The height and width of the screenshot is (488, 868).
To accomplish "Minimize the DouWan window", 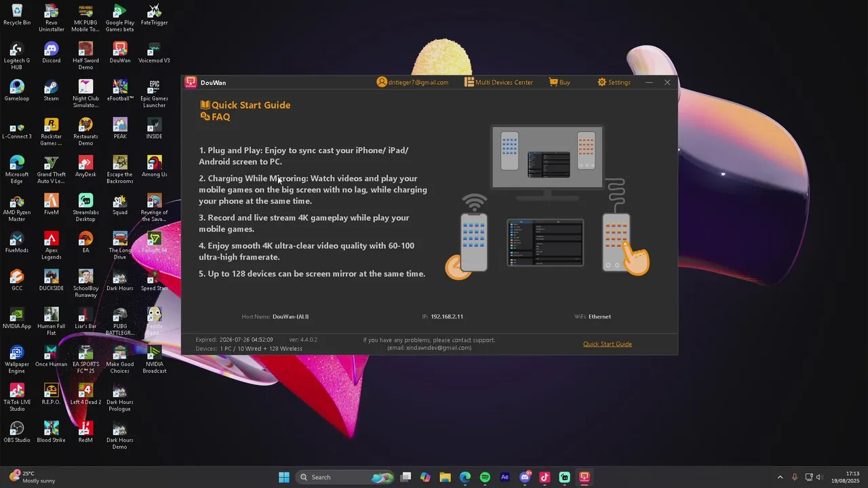I will click(x=649, y=82).
